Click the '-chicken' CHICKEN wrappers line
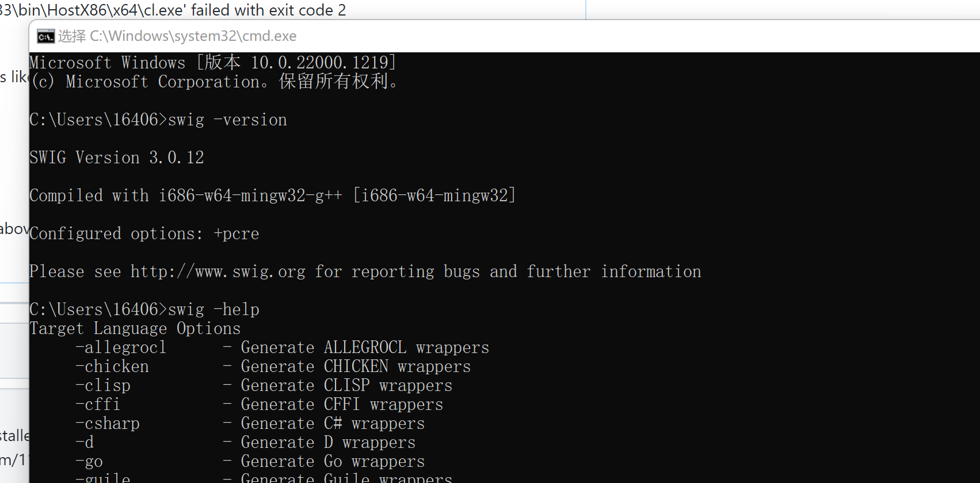This screenshot has width=980, height=483. (113, 366)
